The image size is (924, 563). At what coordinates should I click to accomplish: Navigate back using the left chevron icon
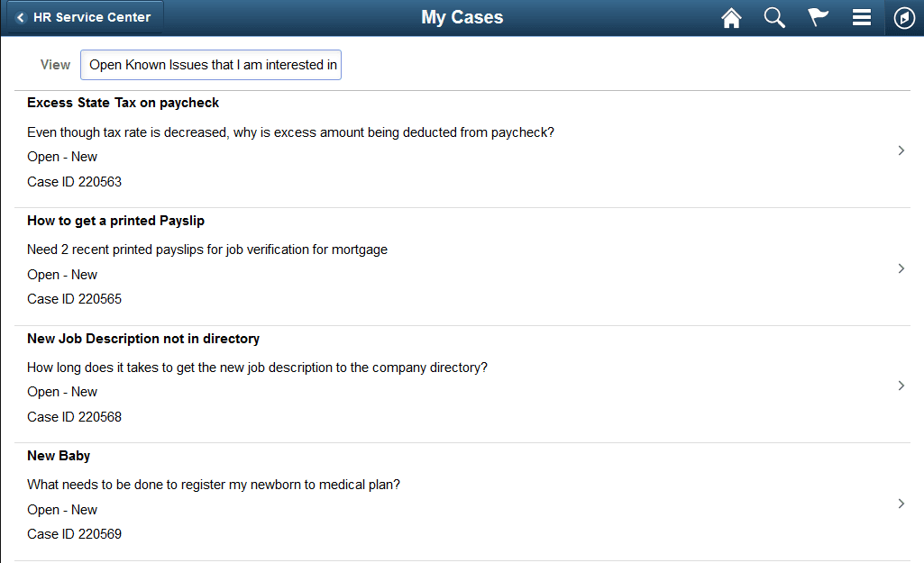(x=22, y=16)
